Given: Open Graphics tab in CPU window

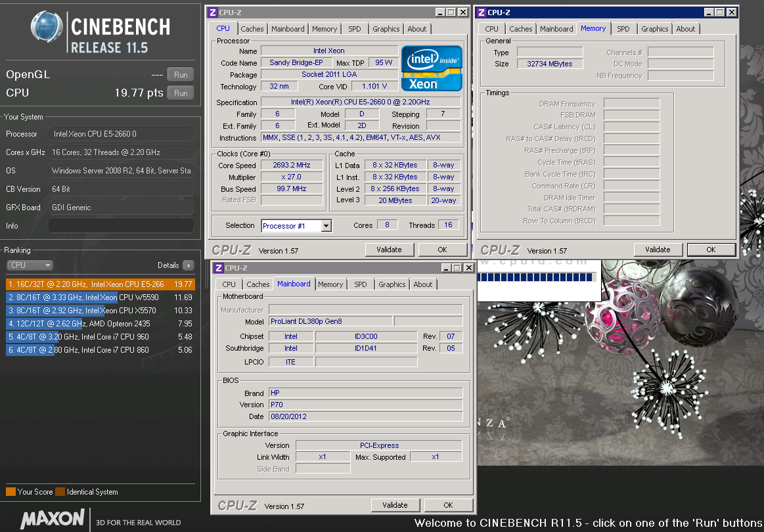Looking at the screenshot, I should (386, 29).
